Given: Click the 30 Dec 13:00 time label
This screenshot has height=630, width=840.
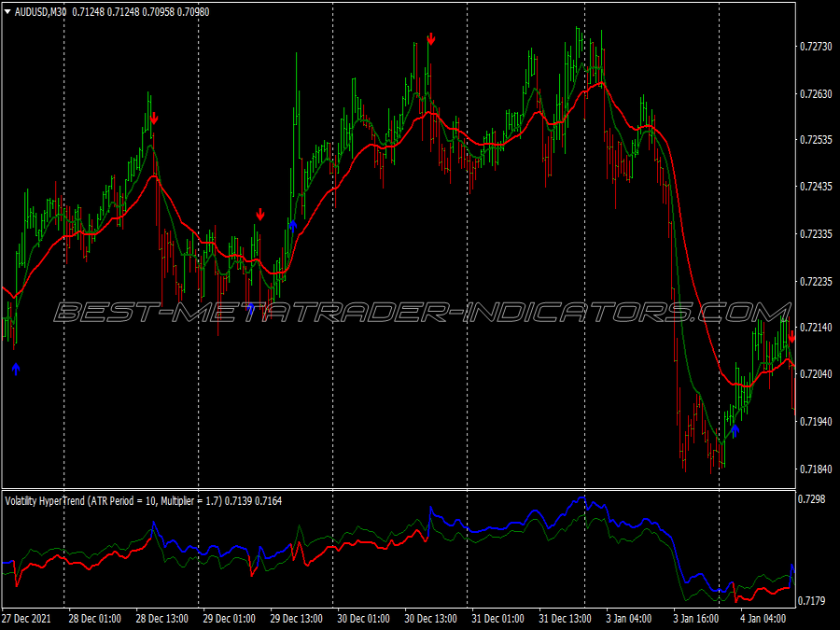Looking at the screenshot, I should click(x=430, y=619).
